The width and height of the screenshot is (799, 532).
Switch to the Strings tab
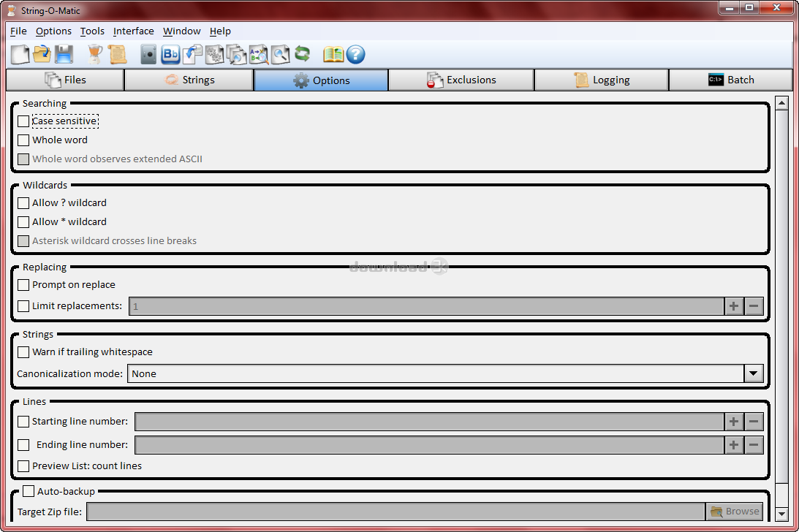189,80
